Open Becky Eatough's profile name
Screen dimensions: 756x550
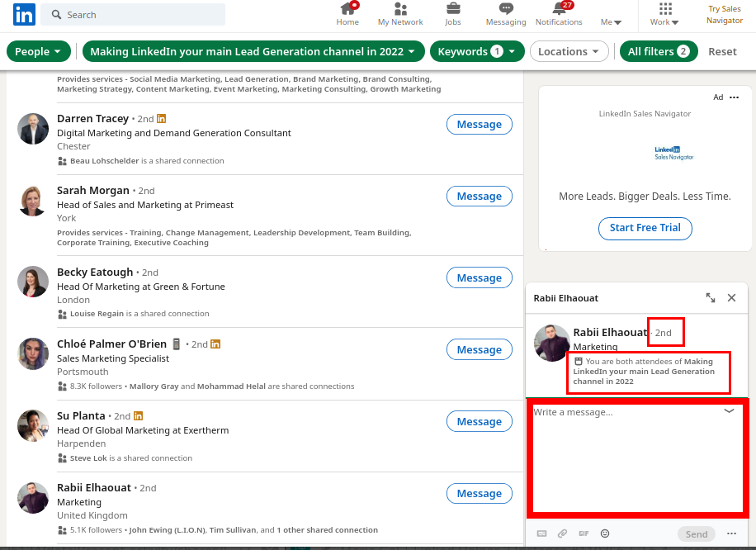(x=95, y=272)
